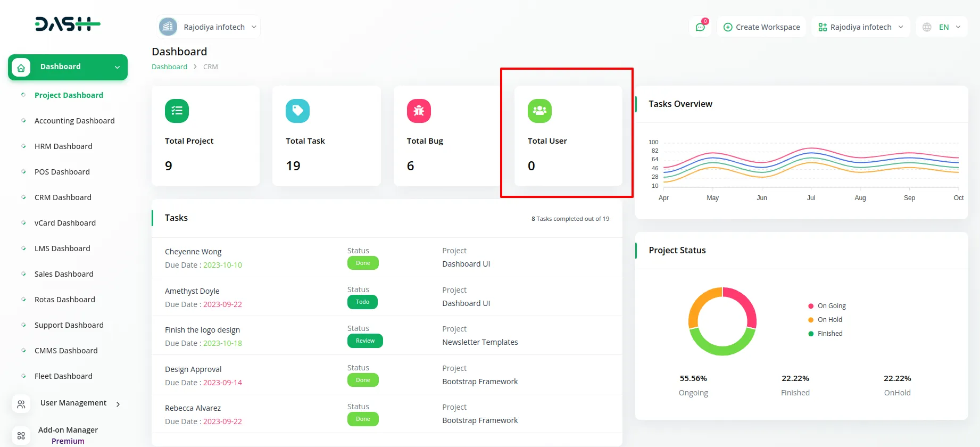The width and height of the screenshot is (980, 447).
Task: Click the Total User group icon
Action: coord(539,111)
